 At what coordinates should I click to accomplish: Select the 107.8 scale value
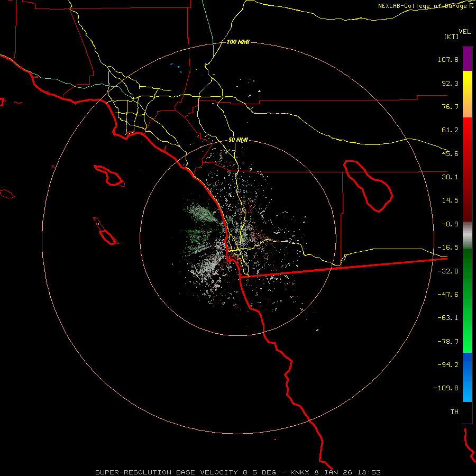click(448, 59)
